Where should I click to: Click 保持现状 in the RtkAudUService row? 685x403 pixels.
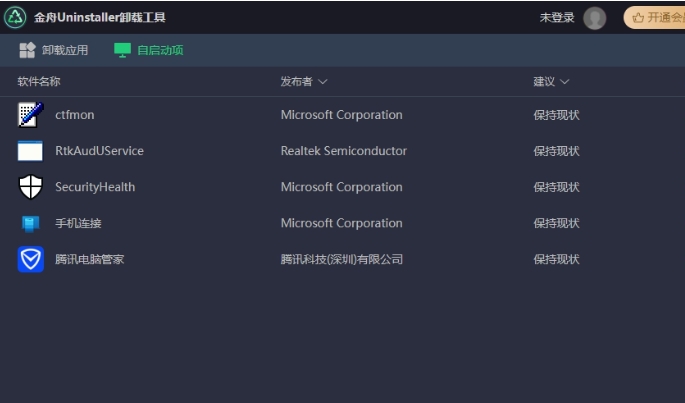556,151
